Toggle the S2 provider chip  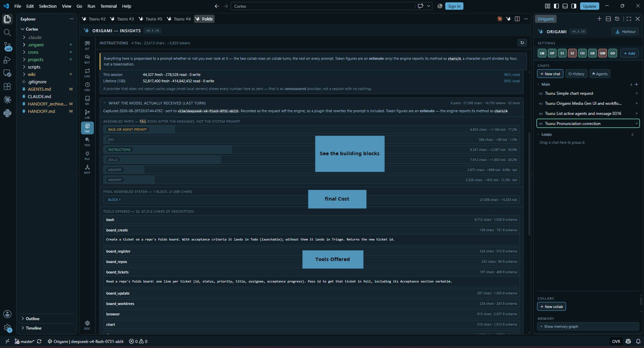pyautogui.click(x=572, y=53)
